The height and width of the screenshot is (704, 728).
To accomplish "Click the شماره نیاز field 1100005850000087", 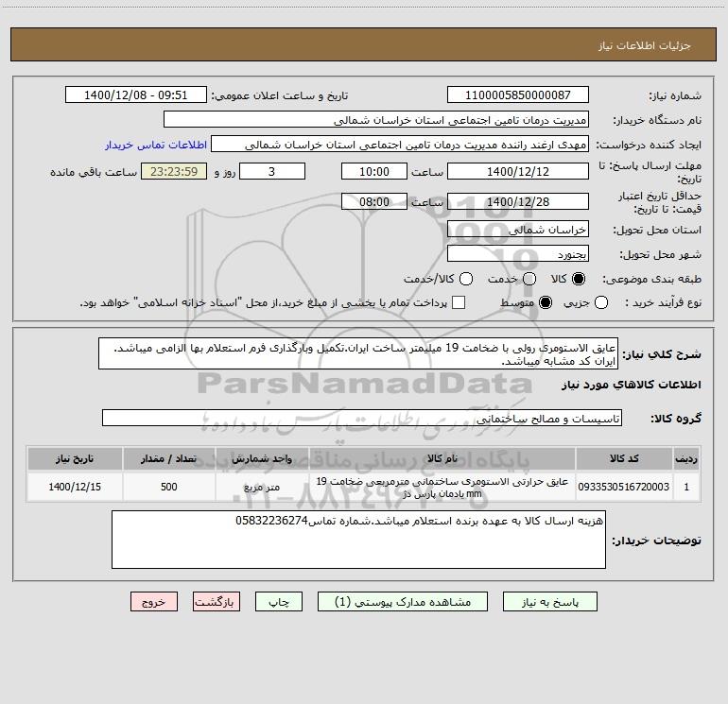I will pos(518,94).
